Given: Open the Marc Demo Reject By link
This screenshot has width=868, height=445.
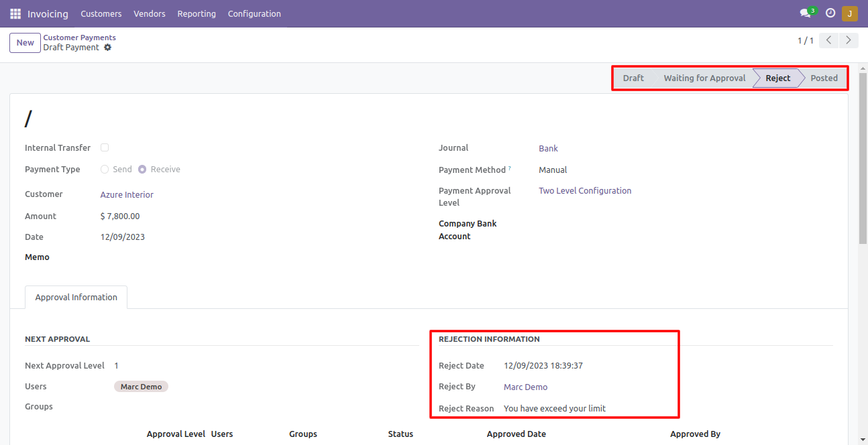Looking at the screenshot, I should [x=525, y=387].
